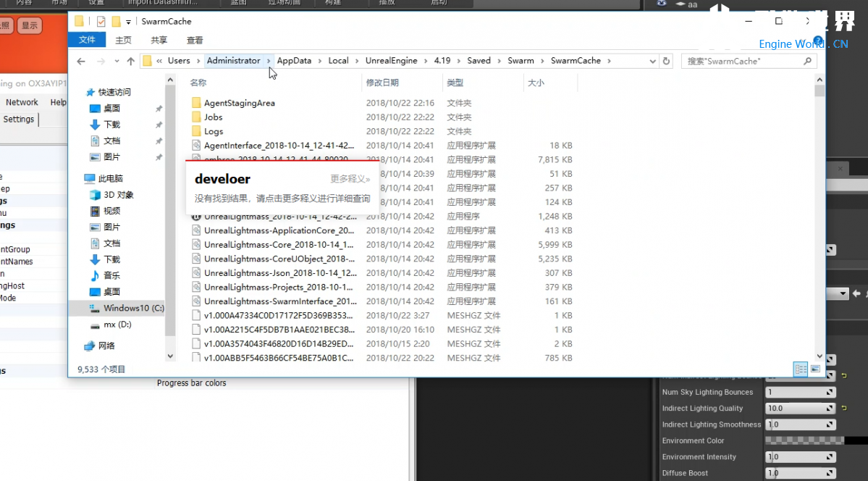Switch to large icons view layout icon
Image resolution: width=868 pixels, height=481 pixels.
pyautogui.click(x=815, y=369)
